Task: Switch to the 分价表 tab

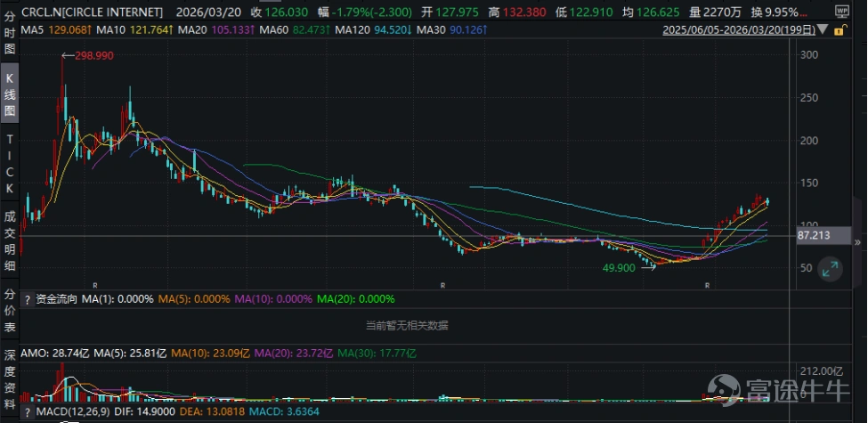Action: [10, 311]
